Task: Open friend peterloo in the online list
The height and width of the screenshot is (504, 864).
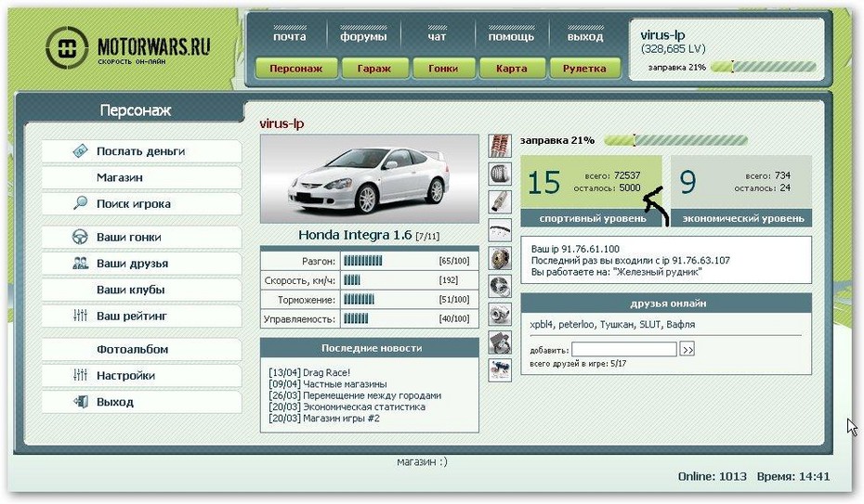Action: pos(576,325)
